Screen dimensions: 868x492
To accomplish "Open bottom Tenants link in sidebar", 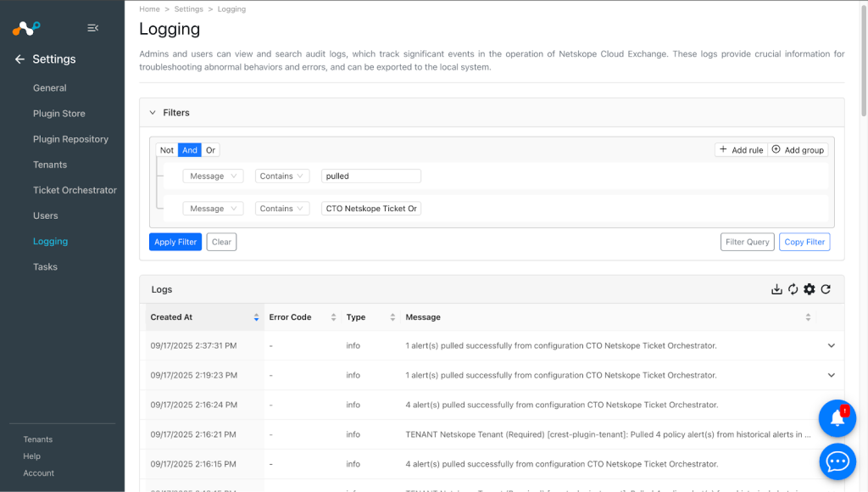I will pyautogui.click(x=37, y=439).
